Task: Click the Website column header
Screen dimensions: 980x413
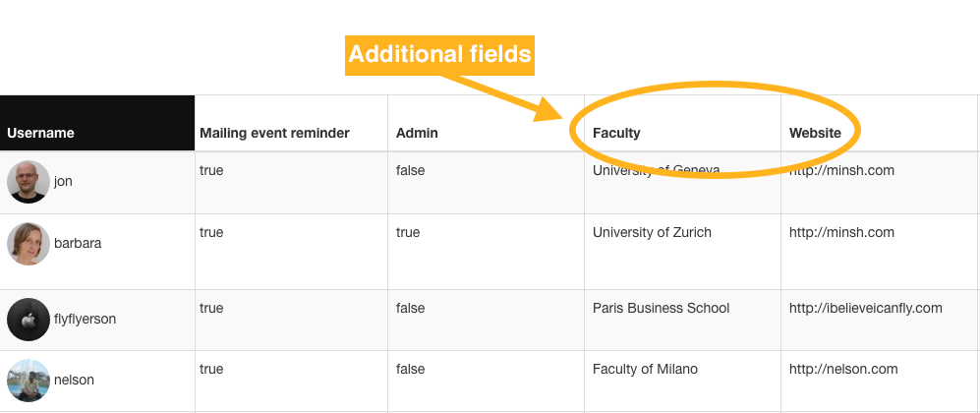Action: (x=815, y=133)
